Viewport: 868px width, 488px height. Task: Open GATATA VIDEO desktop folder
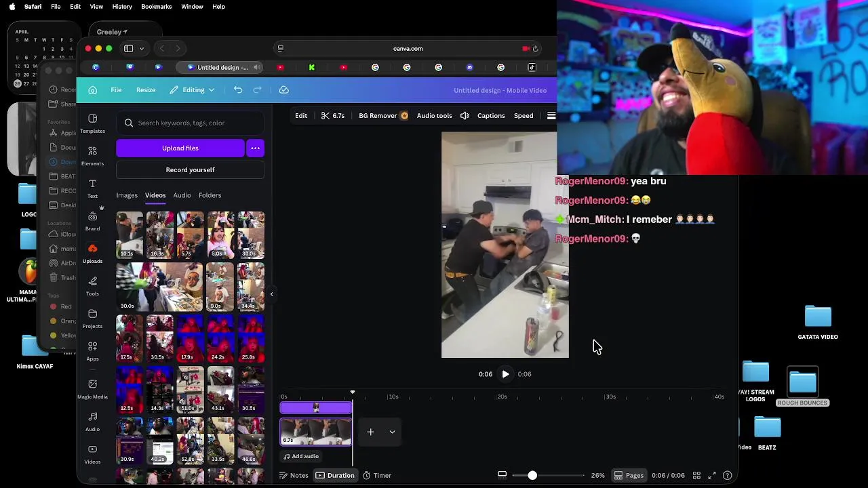tap(818, 323)
